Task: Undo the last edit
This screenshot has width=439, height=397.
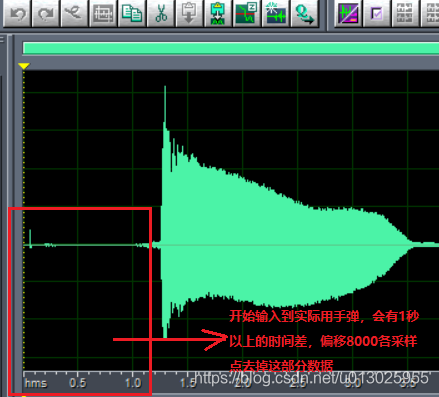Action: (17, 13)
